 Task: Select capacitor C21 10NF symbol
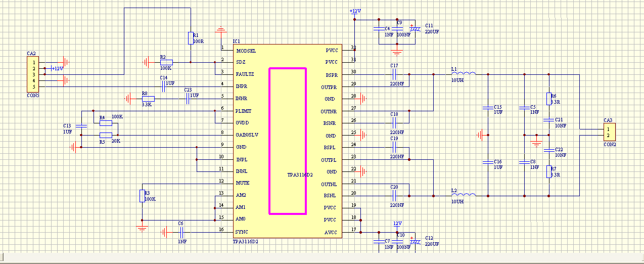tap(548, 120)
